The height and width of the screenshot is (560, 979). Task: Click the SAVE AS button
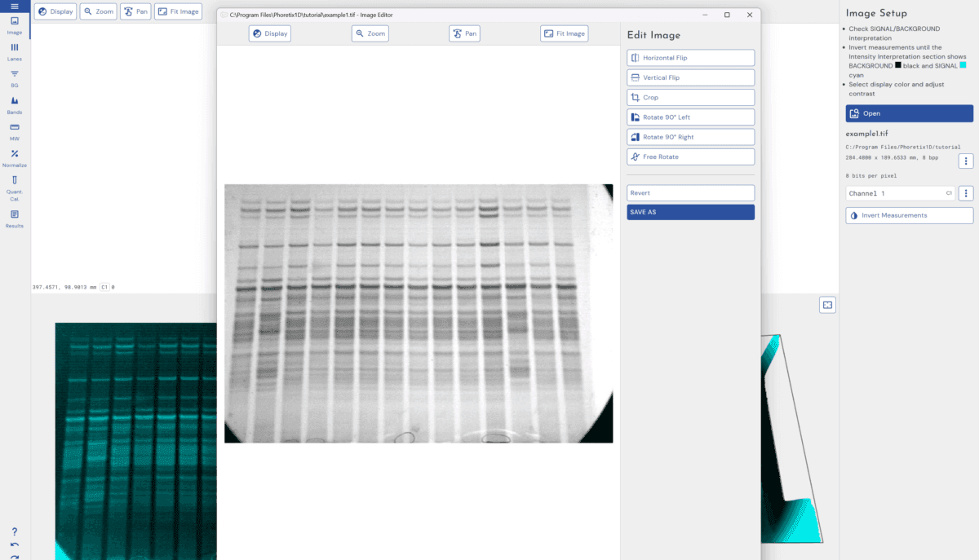pyautogui.click(x=690, y=211)
